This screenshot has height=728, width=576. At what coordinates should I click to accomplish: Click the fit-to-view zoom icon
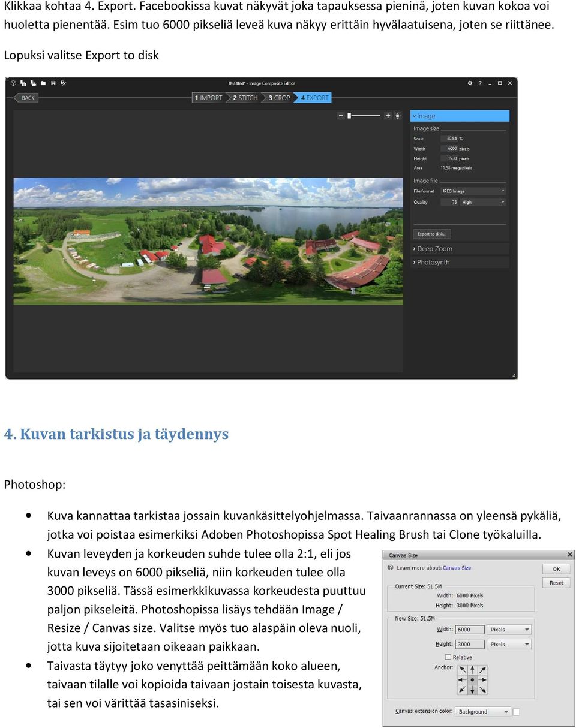point(397,116)
